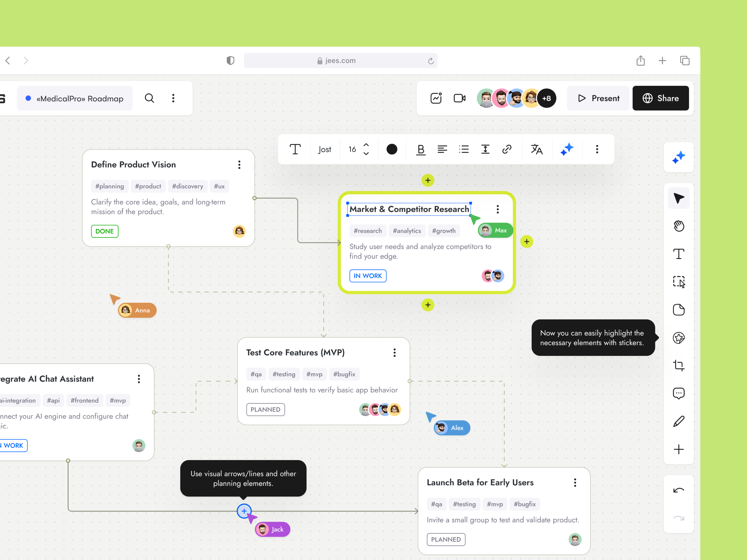Toggle bulleted list formatting
The height and width of the screenshot is (560, 747).
(x=464, y=149)
